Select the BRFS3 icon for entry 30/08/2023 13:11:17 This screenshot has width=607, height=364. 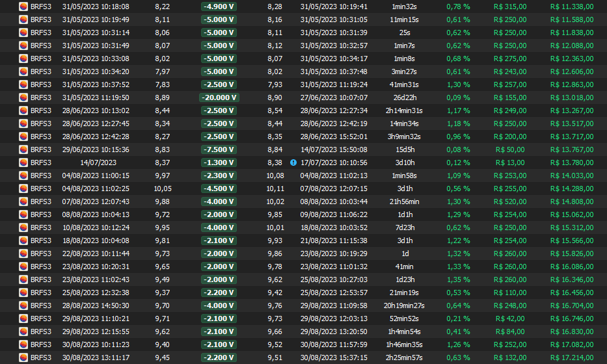tap(23, 357)
